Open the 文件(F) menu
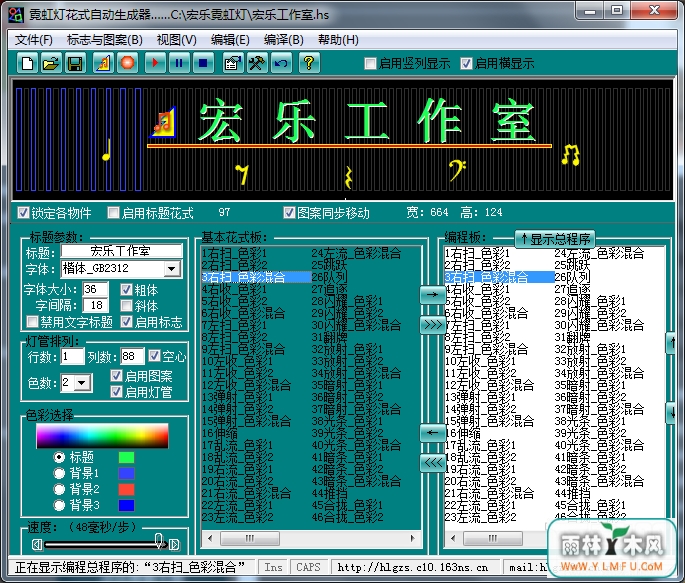This screenshot has height=583, width=685. (x=34, y=40)
